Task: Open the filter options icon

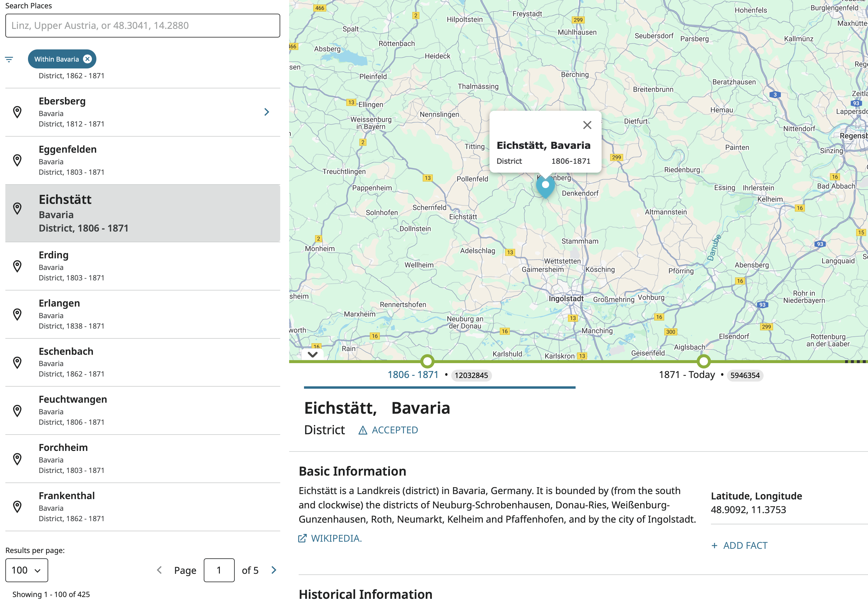Action: tap(9, 59)
